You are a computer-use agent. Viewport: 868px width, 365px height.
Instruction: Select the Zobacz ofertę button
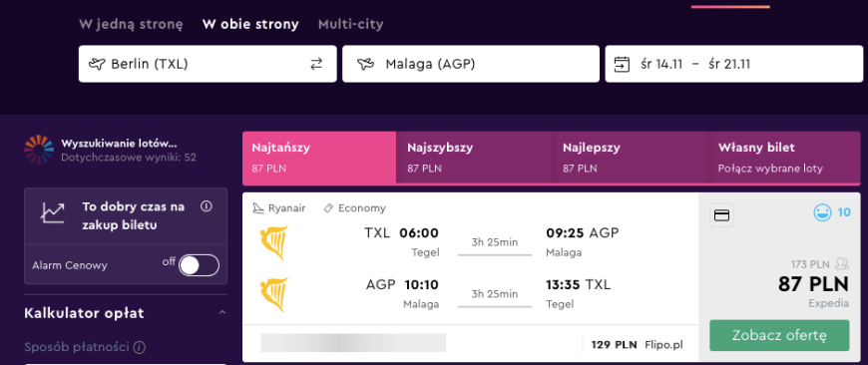[x=779, y=335]
